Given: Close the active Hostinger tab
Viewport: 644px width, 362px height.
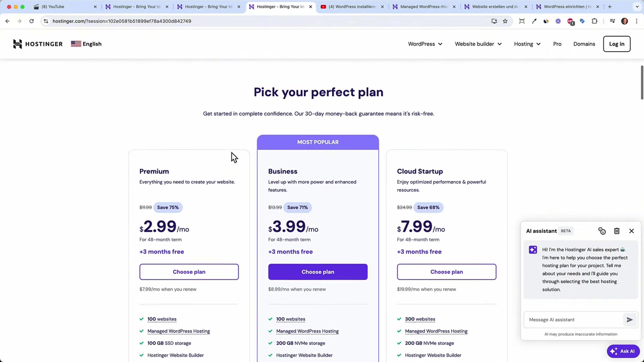Looking at the screenshot, I should coord(310,7).
